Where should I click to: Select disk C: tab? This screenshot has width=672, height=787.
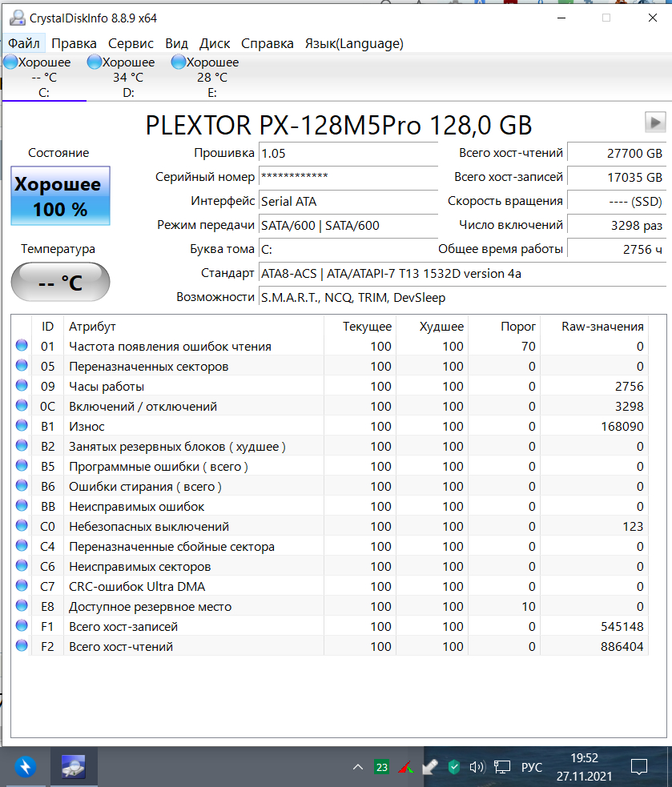pos(44,78)
